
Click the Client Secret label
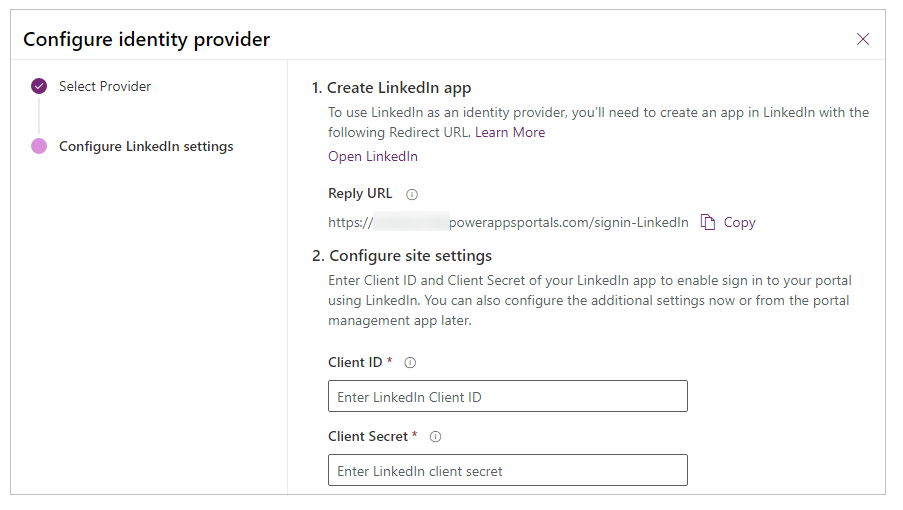tap(368, 436)
